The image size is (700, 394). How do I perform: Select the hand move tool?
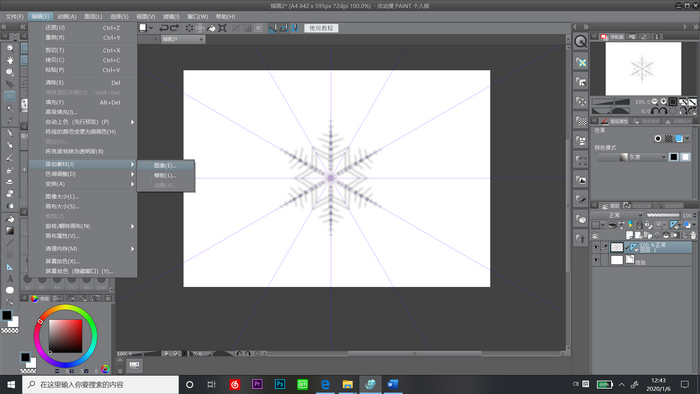[10, 60]
